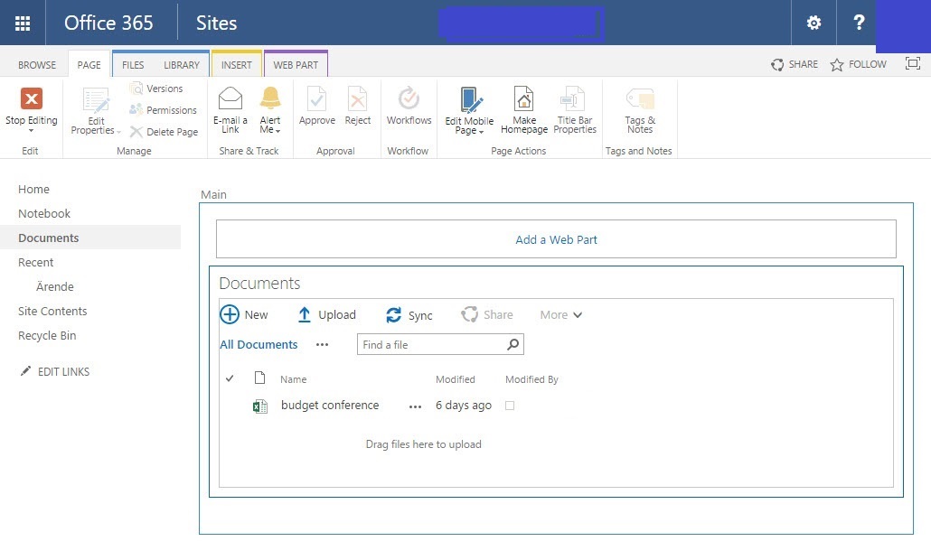Open Recent in the left navigation

tap(35, 262)
